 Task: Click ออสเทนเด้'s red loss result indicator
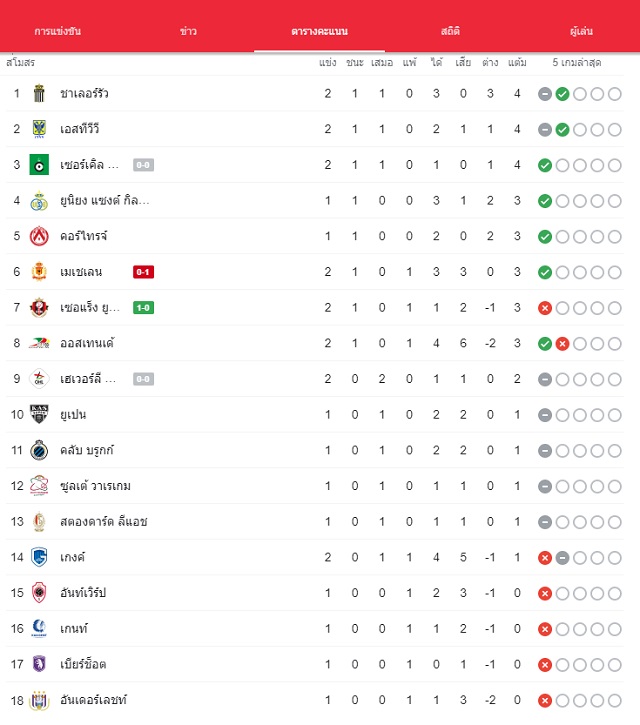point(562,344)
